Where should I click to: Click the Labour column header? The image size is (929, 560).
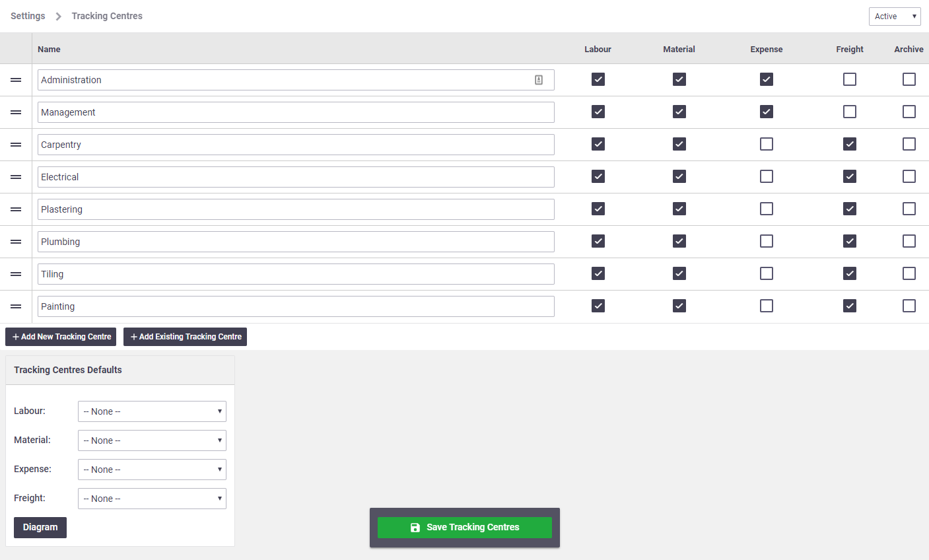598,50
